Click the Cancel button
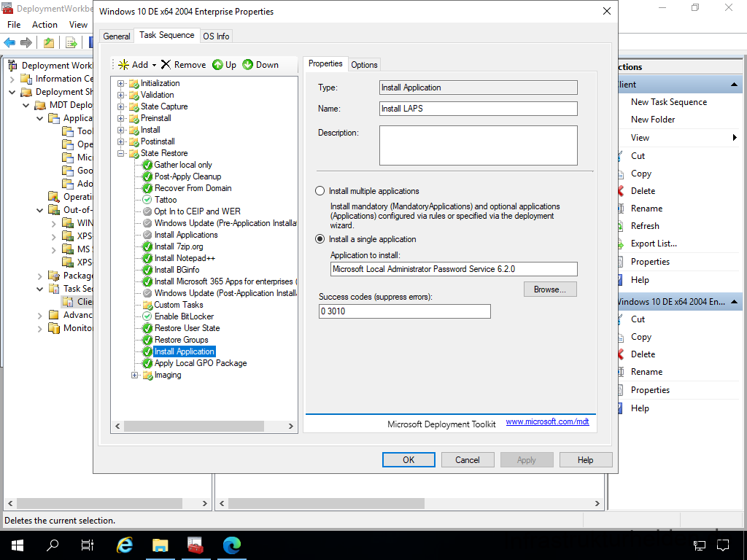 468,460
